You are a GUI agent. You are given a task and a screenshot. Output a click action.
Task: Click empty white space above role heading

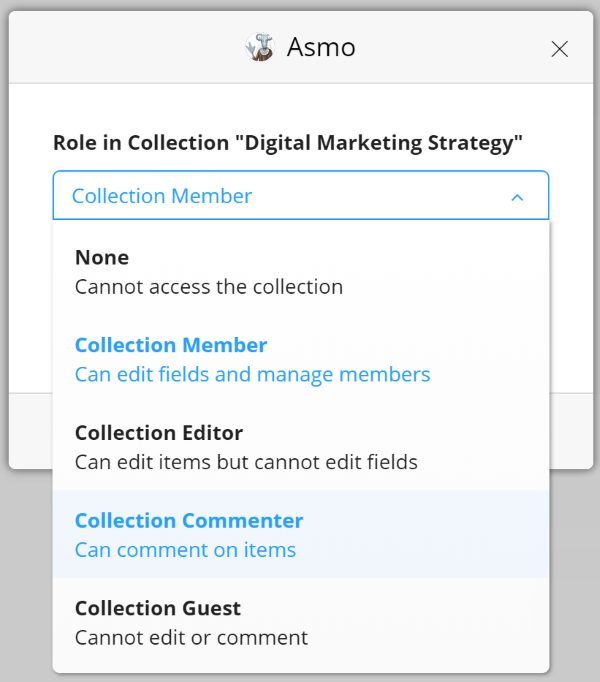301,107
